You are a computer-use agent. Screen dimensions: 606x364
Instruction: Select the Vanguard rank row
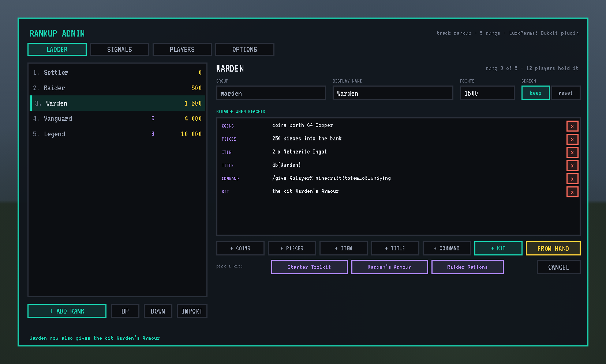click(117, 119)
